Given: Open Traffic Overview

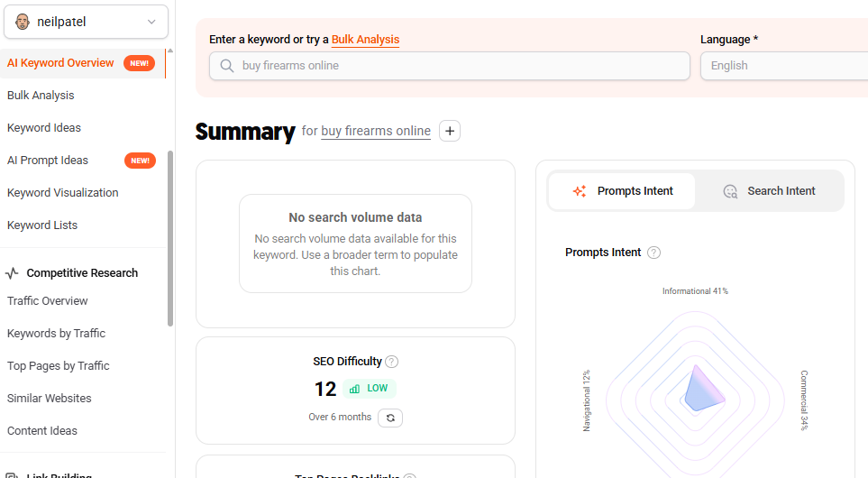Looking at the screenshot, I should [47, 300].
